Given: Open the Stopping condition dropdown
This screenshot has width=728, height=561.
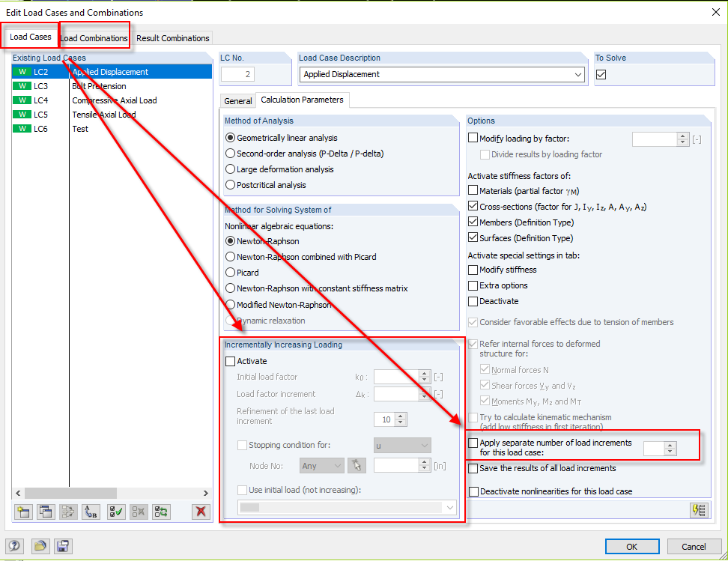Looking at the screenshot, I should pos(402,445).
